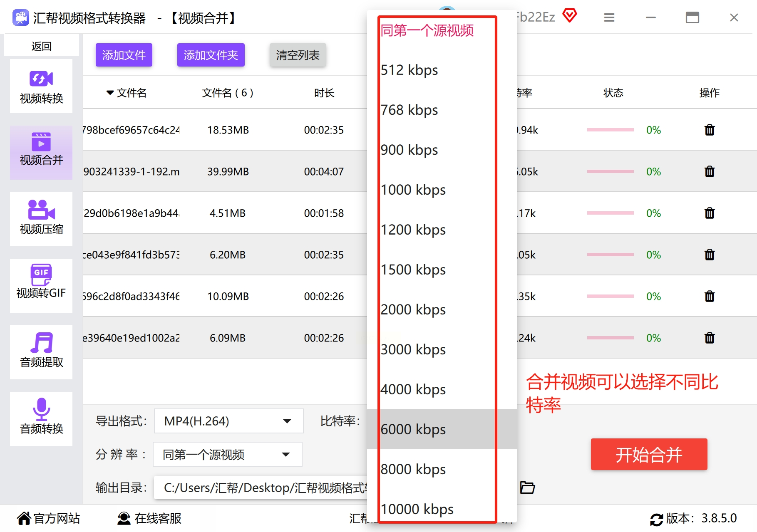757x532 pixels.
Task: Open the 音频提取 audio extract tool
Action: [41, 352]
